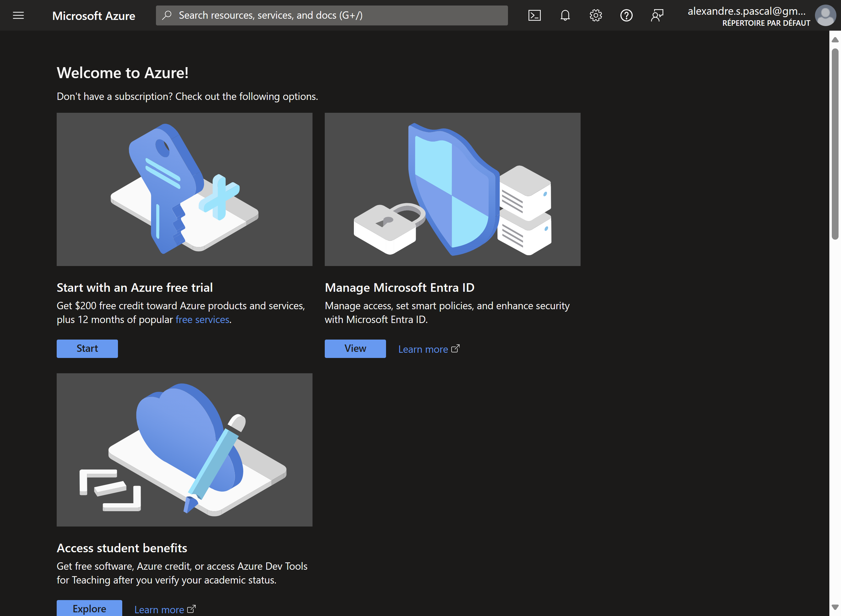Focus the Search resources, services, and docs field

(331, 15)
